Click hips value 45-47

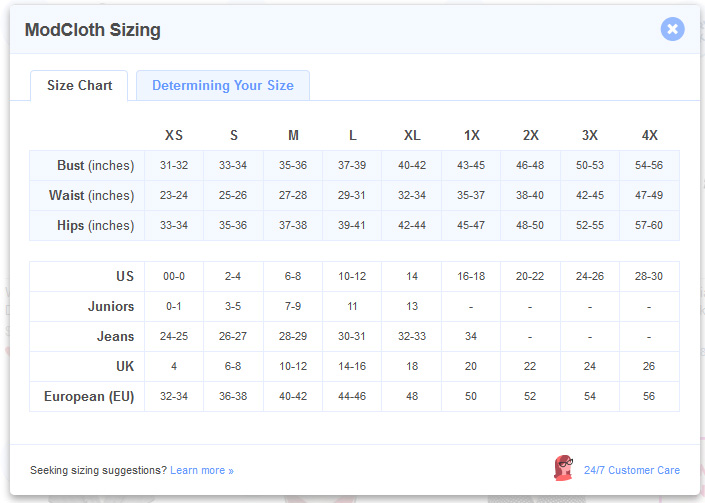pyautogui.click(x=471, y=225)
